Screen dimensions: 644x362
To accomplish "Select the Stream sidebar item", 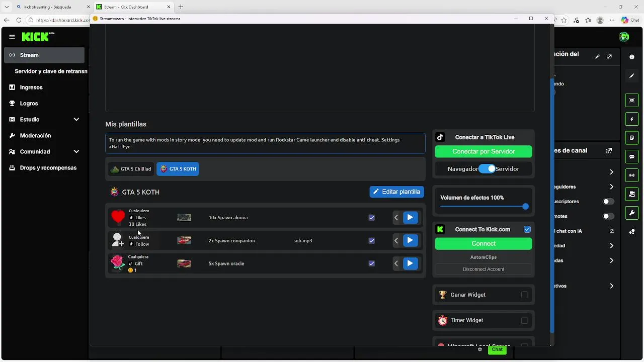I will pos(44,55).
